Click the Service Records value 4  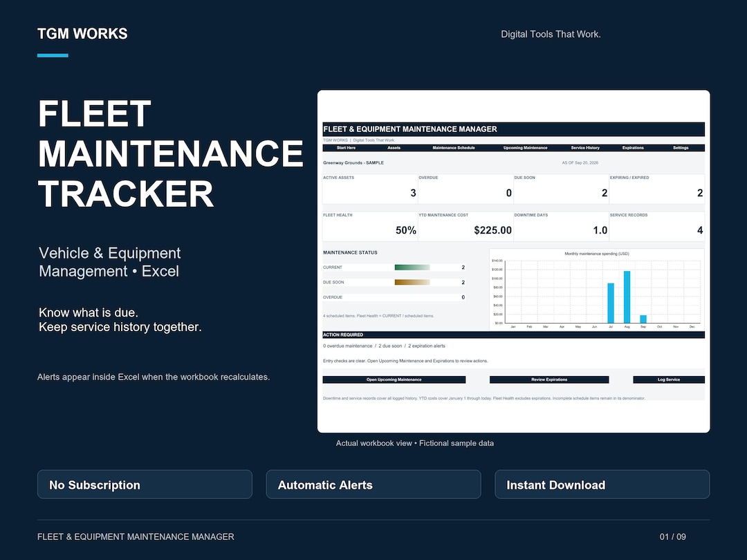pos(700,230)
